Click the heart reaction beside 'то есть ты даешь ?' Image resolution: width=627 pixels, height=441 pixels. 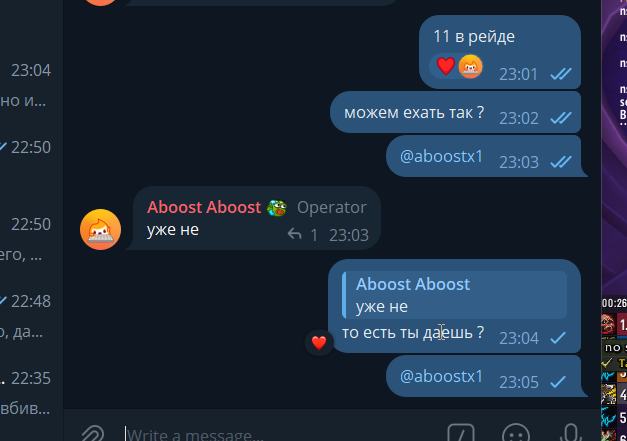tap(319, 343)
